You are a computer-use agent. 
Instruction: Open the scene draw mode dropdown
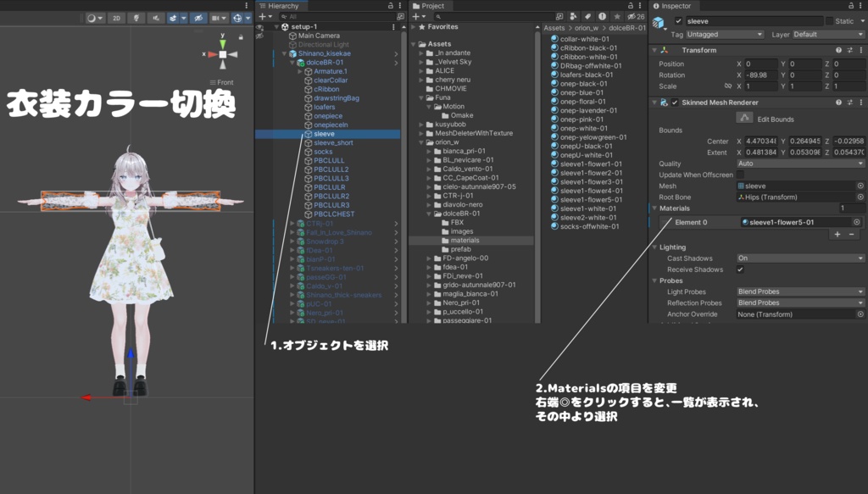click(x=95, y=18)
